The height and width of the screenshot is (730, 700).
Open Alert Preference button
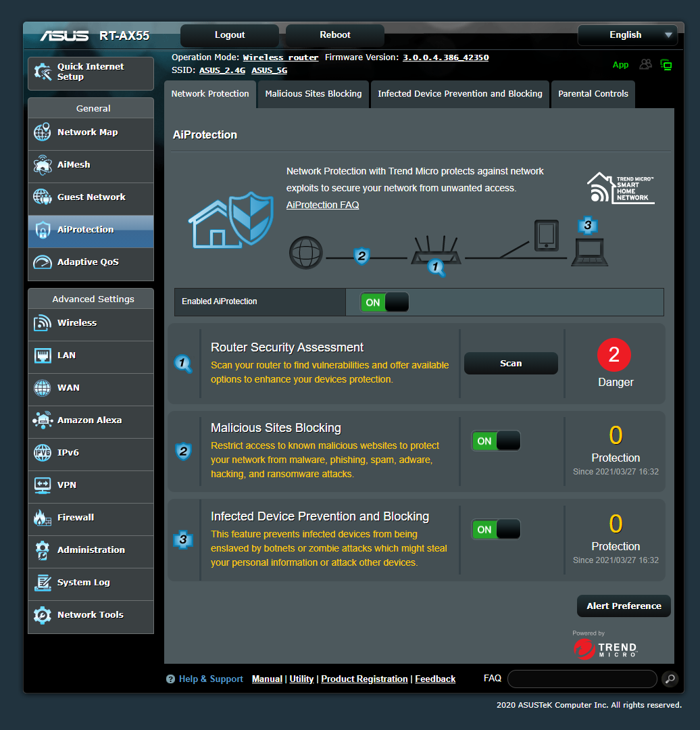(x=624, y=606)
